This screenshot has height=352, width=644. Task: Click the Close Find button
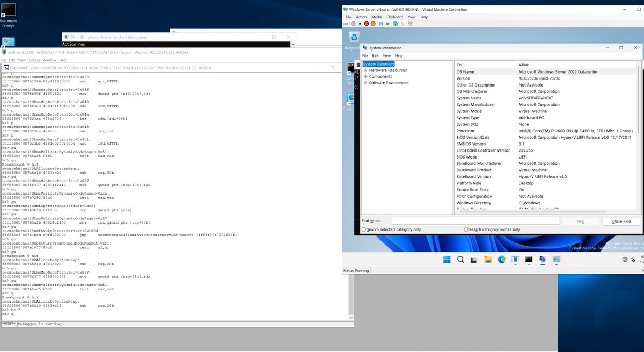pyautogui.click(x=621, y=221)
